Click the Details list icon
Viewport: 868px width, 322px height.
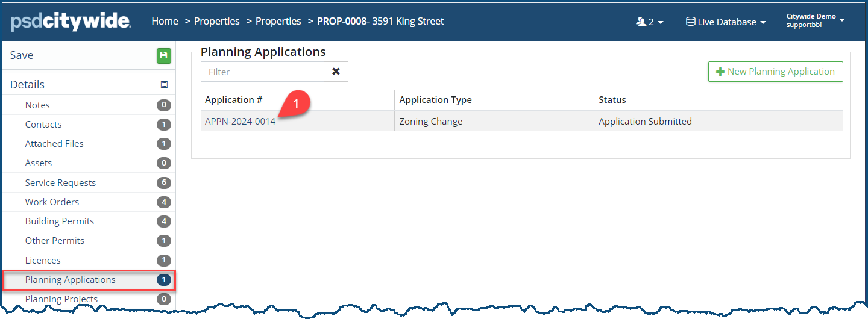coord(164,85)
